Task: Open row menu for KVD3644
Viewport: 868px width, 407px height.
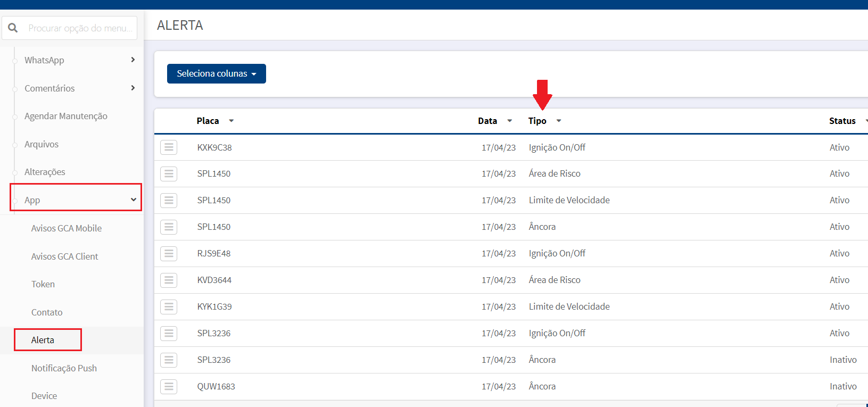Action: 169,280
